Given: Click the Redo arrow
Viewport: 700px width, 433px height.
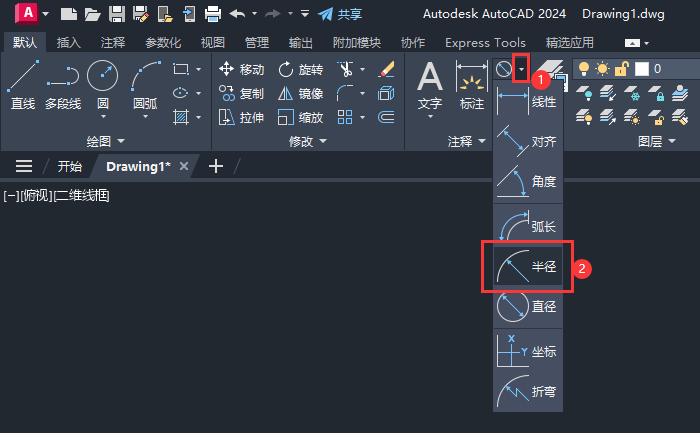Looking at the screenshot, I should tap(273, 14).
